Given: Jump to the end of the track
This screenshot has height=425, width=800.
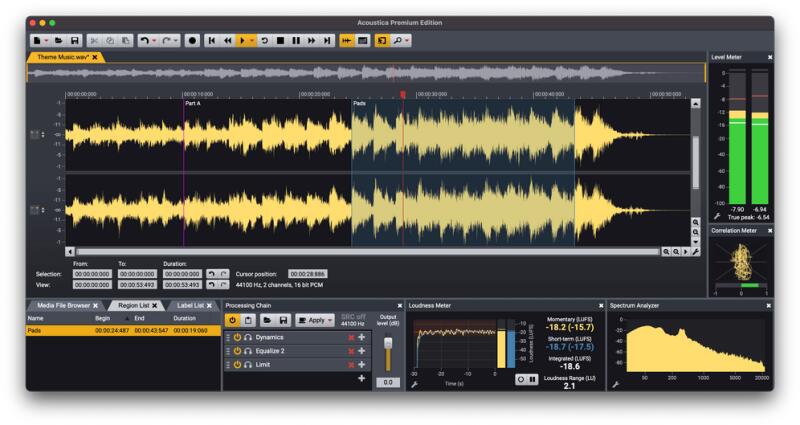Looking at the screenshot, I should pyautogui.click(x=327, y=40).
